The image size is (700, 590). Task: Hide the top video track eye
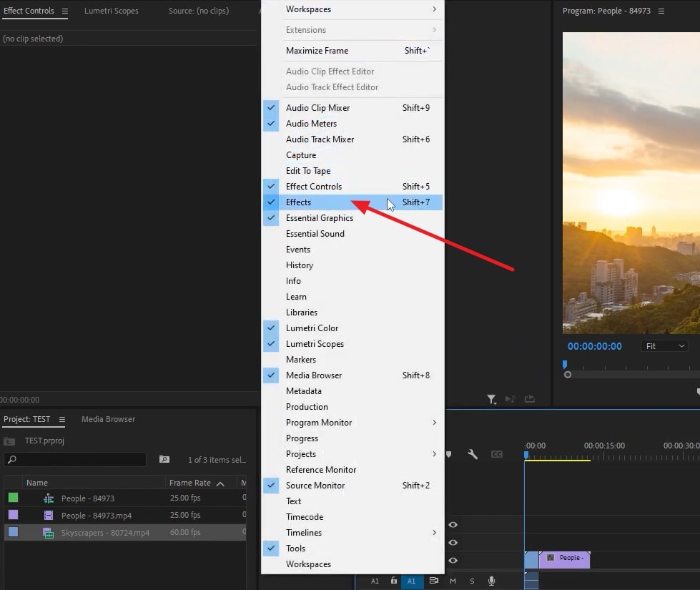coord(453,525)
